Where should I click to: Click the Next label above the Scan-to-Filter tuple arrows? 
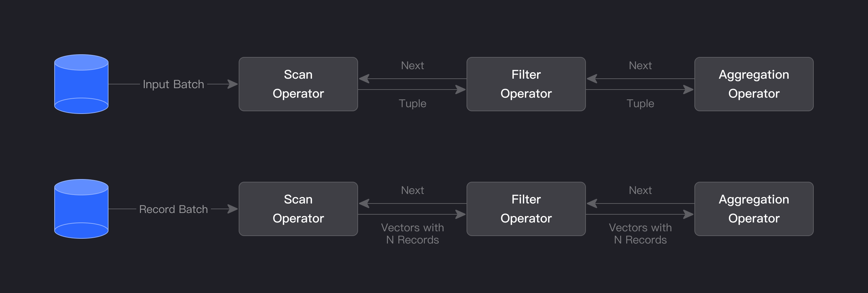pos(412,65)
